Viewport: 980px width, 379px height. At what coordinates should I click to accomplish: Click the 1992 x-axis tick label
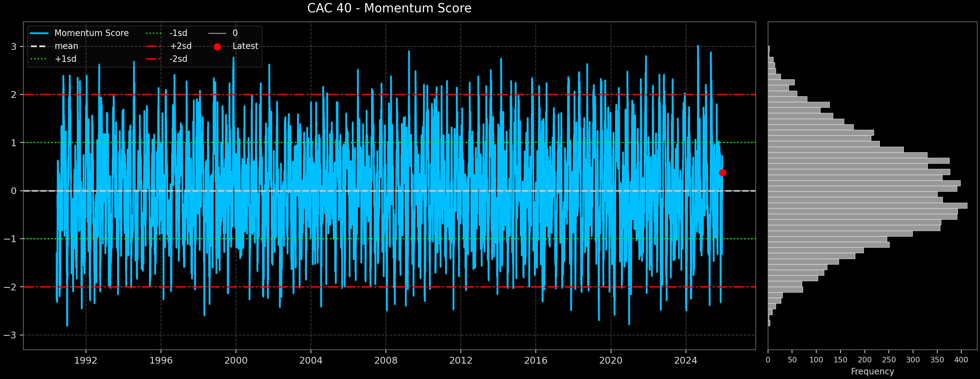tap(86, 360)
